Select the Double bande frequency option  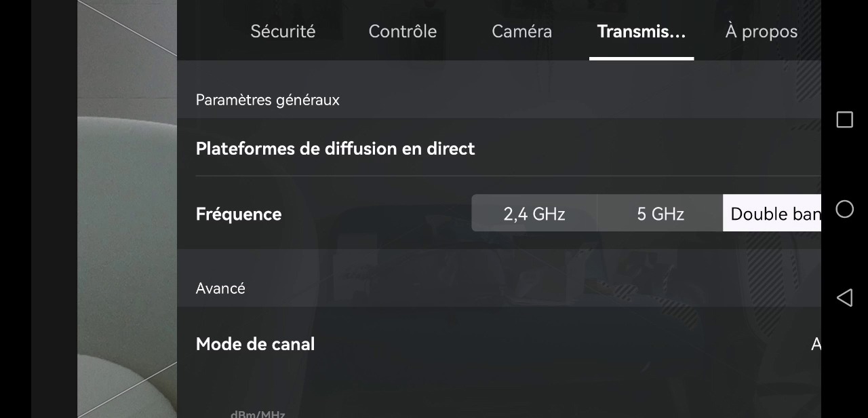[772, 214]
